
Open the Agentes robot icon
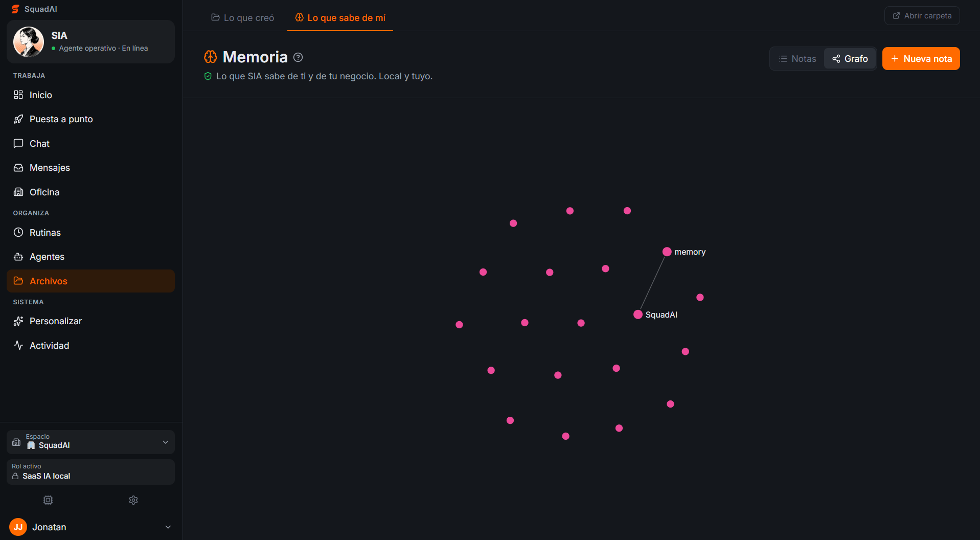tap(18, 257)
